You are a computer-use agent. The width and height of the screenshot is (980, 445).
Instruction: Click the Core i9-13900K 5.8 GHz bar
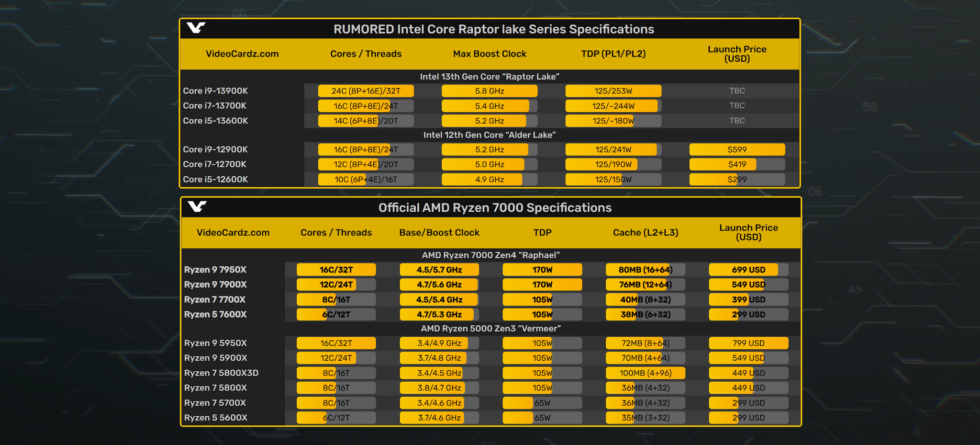click(x=489, y=91)
